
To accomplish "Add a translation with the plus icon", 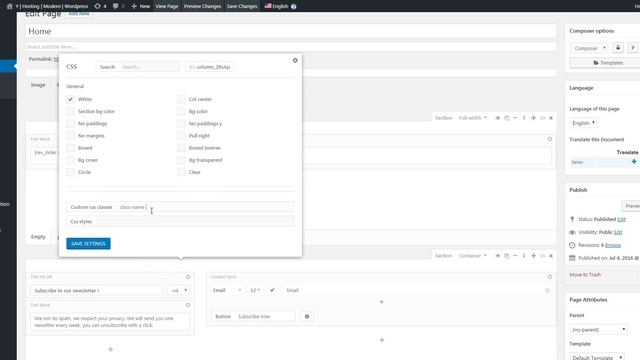I will [634, 162].
